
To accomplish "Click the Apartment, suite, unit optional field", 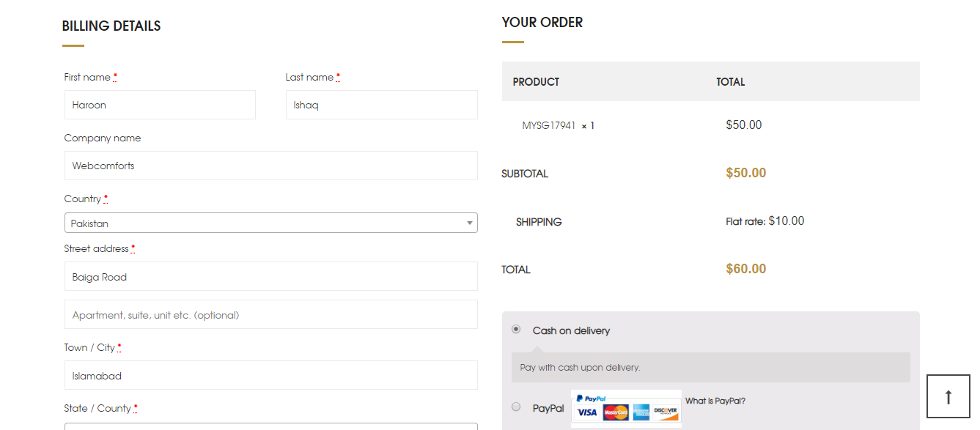I will pos(271,314).
